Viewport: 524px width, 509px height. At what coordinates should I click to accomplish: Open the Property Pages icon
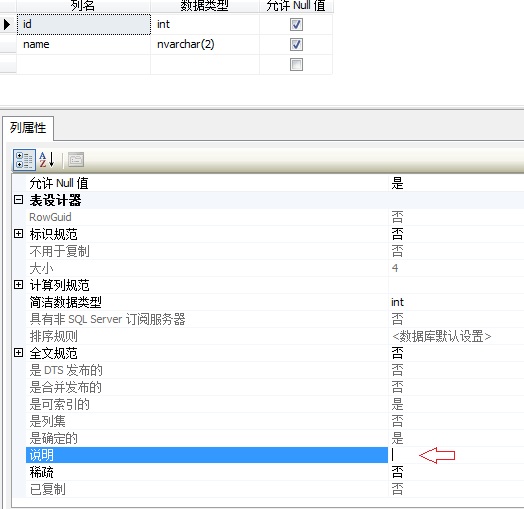pyautogui.click(x=76, y=160)
